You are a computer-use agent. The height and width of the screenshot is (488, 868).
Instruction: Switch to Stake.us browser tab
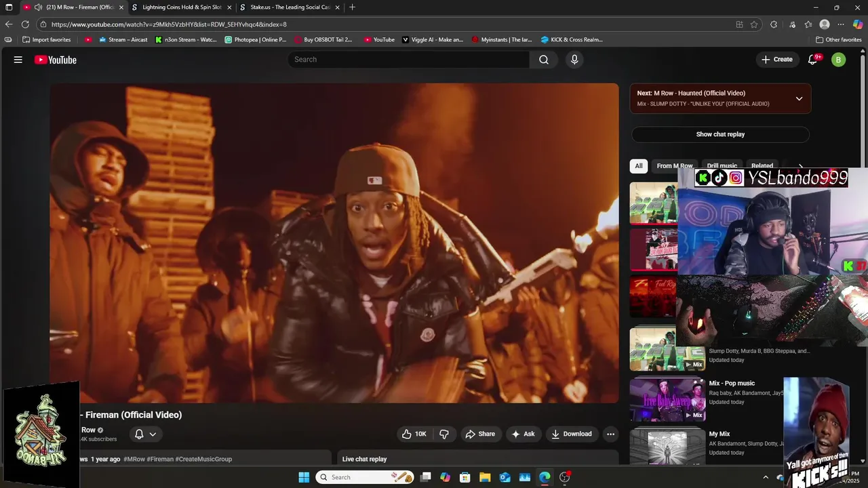coord(290,7)
